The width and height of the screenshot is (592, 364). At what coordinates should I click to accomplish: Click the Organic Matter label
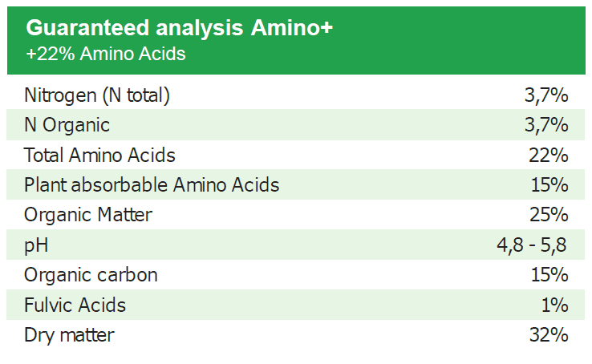coord(88,215)
